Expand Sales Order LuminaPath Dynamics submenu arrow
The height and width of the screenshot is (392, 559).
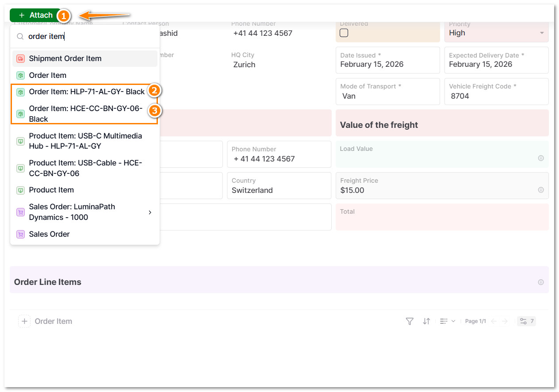[x=150, y=212]
